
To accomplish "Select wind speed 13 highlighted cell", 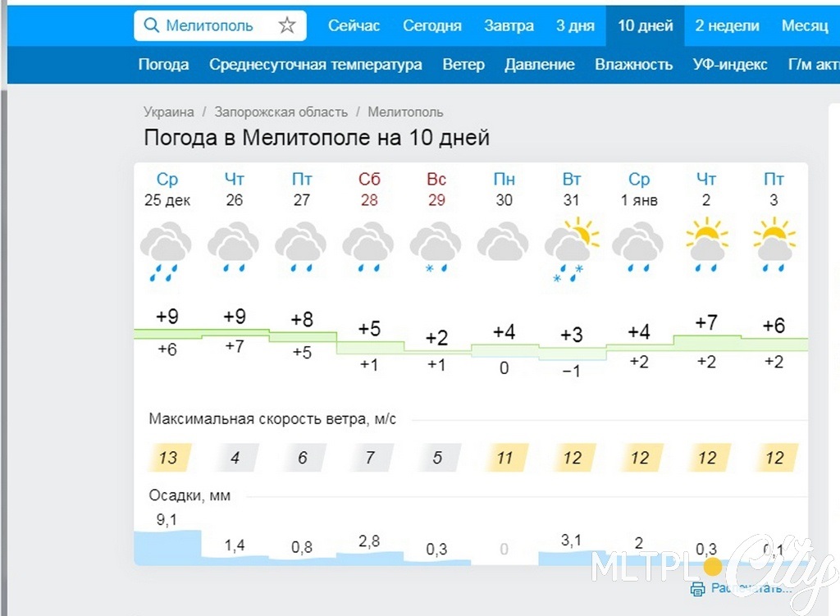I will point(167,458).
